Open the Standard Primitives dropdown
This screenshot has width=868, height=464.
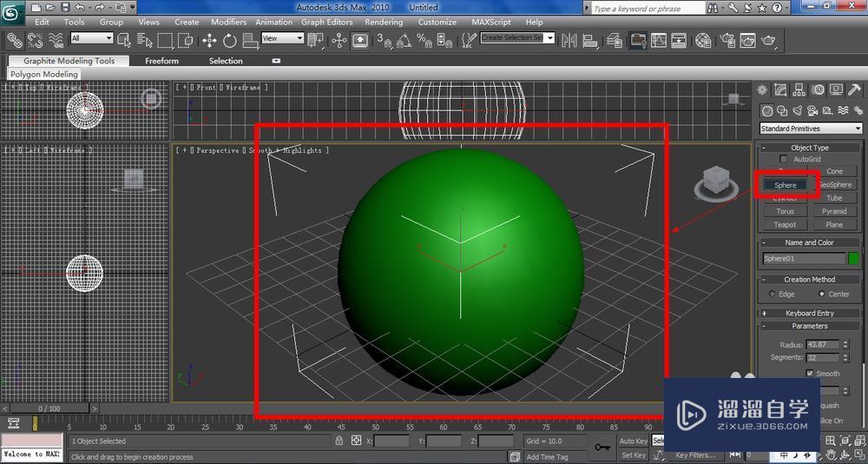tap(811, 129)
